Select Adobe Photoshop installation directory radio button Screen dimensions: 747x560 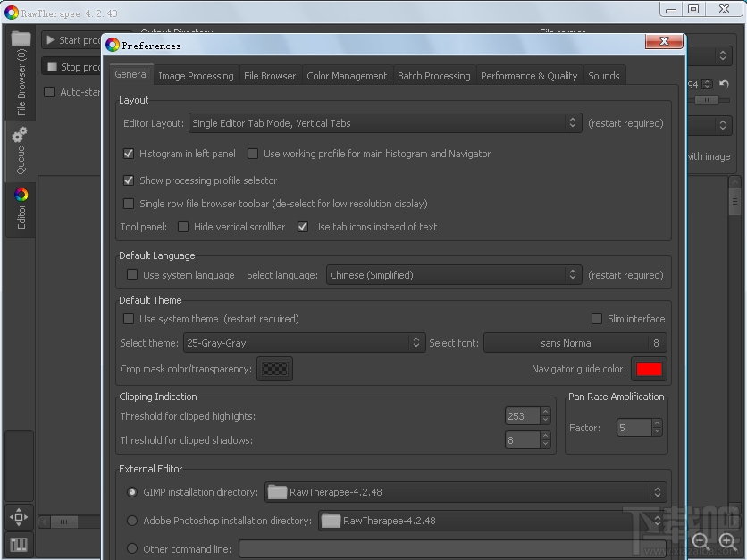tap(132, 521)
